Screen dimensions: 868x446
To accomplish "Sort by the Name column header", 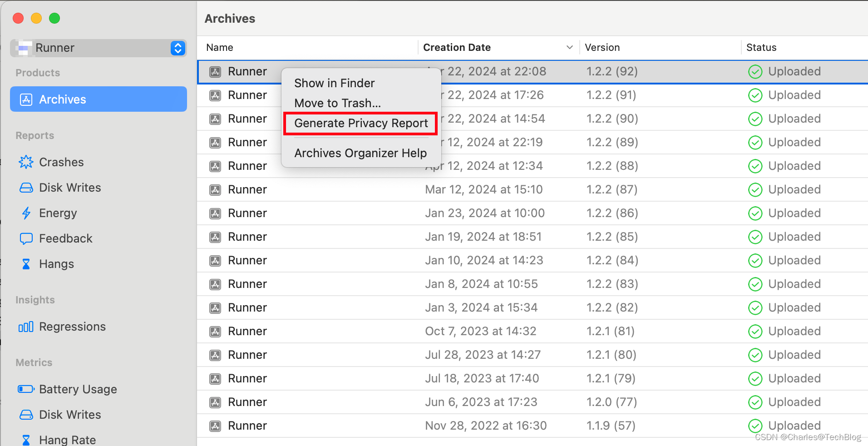I will coord(220,47).
